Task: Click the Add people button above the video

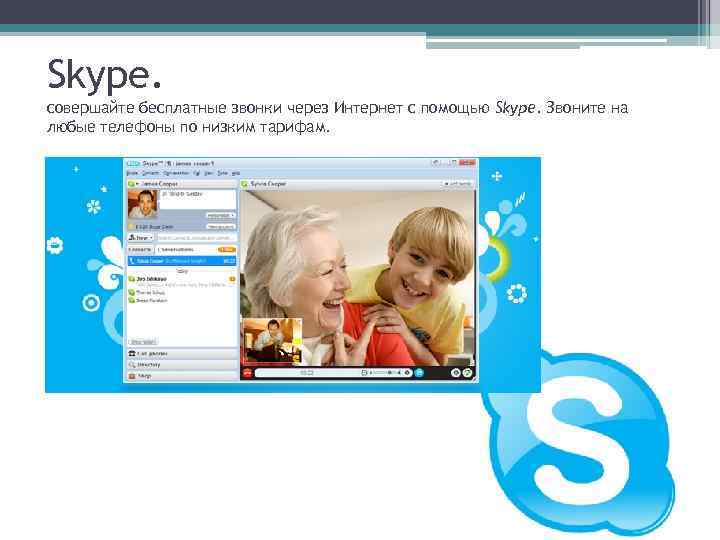Action: pos(458,184)
